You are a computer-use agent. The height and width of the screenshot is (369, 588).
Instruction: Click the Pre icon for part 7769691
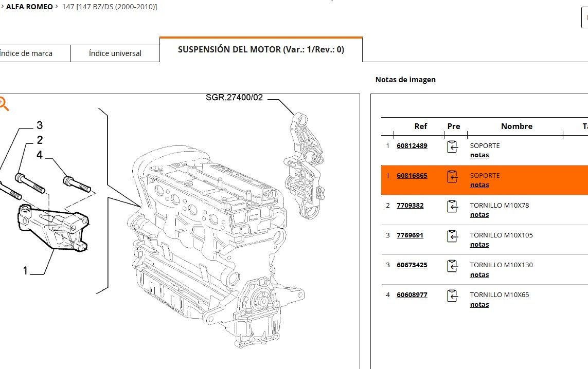[452, 236]
